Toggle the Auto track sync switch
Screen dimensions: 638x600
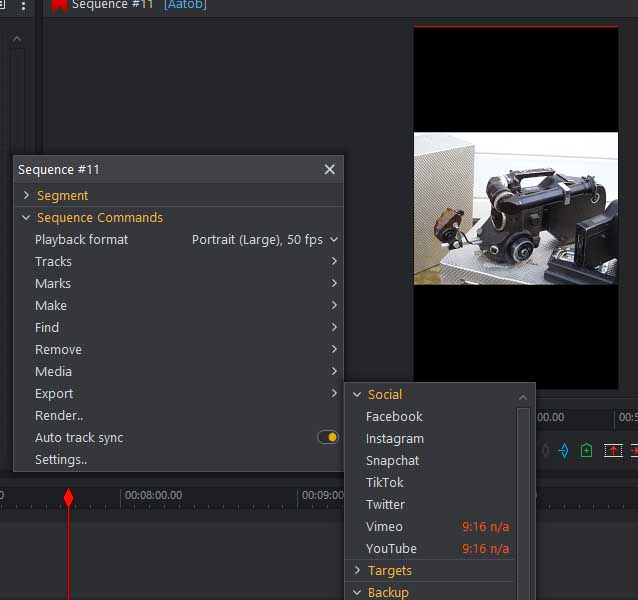click(328, 437)
